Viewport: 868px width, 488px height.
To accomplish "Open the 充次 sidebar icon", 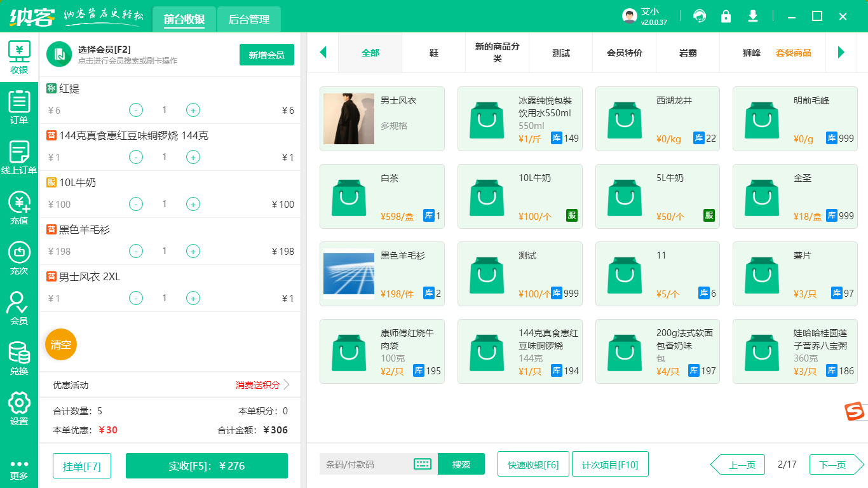I will [x=19, y=258].
